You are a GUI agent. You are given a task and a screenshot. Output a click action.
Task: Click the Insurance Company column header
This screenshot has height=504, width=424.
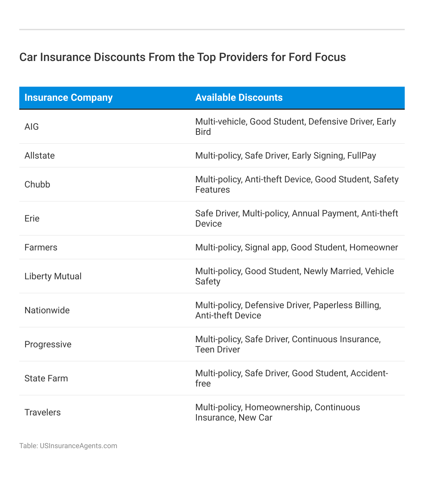[x=68, y=98]
